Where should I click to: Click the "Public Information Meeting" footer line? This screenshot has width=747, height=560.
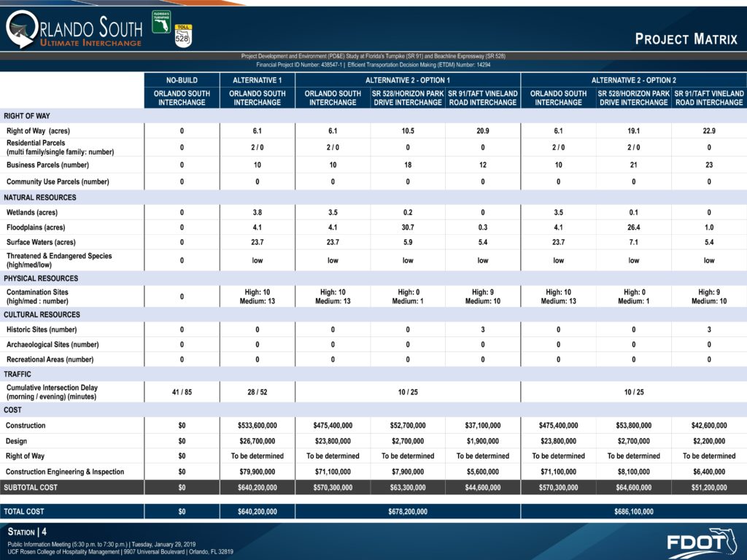pos(101,544)
